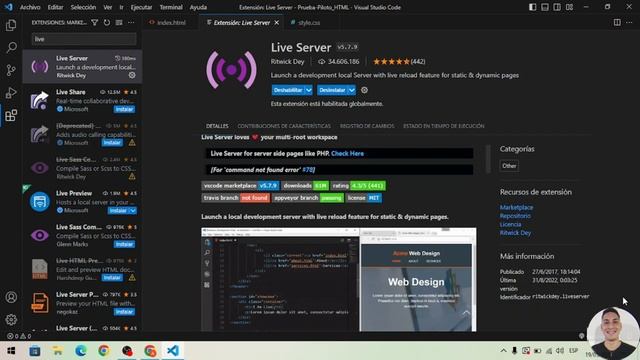This screenshot has height=360, width=640.
Task: Open the Selección menu
Action: point(83,7)
